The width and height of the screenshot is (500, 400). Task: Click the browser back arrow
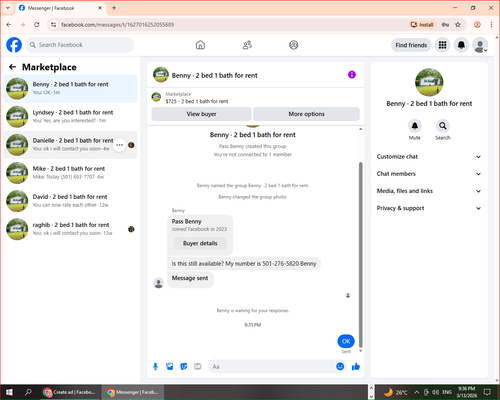9,25
